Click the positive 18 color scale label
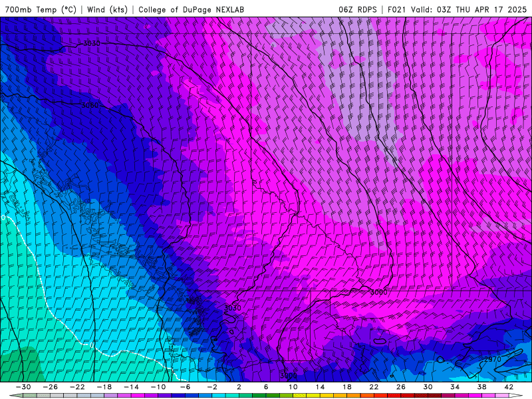532x399 pixels. coord(346,387)
